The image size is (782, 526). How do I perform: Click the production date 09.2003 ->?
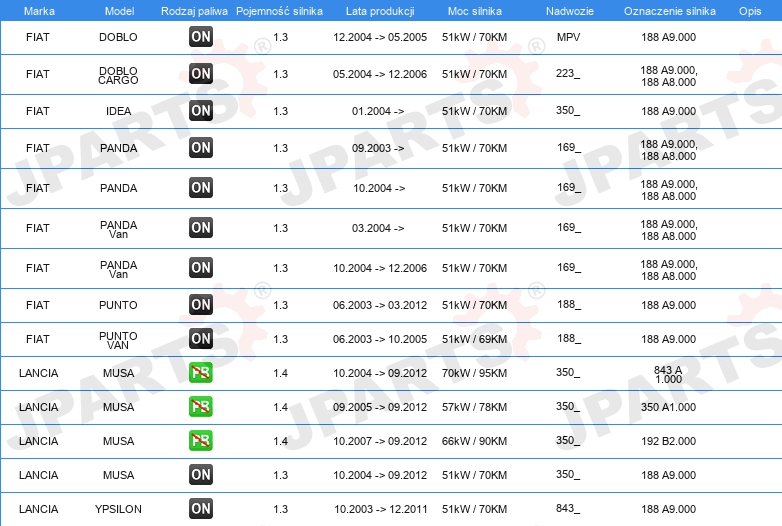(378, 148)
